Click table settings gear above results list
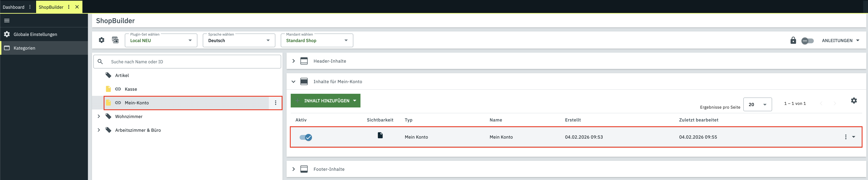This screenshot has height=180, width=868. pos(853,100)
